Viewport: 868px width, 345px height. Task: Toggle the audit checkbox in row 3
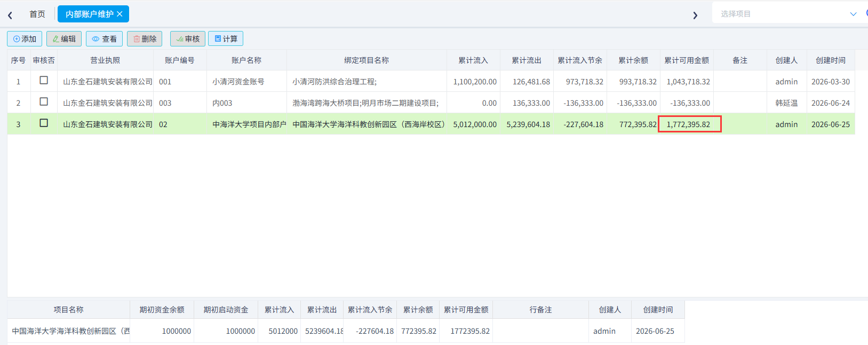(44, 123)
